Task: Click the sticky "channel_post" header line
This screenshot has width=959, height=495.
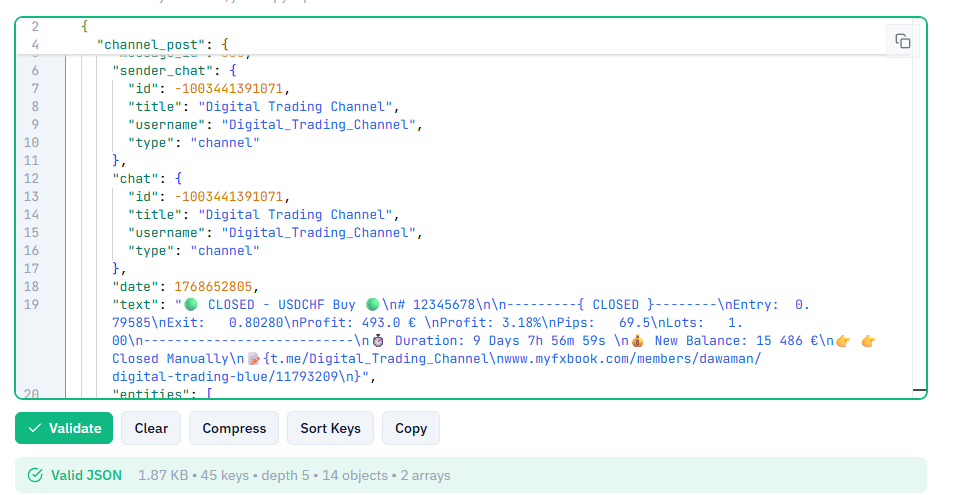Action: (163, 44)
